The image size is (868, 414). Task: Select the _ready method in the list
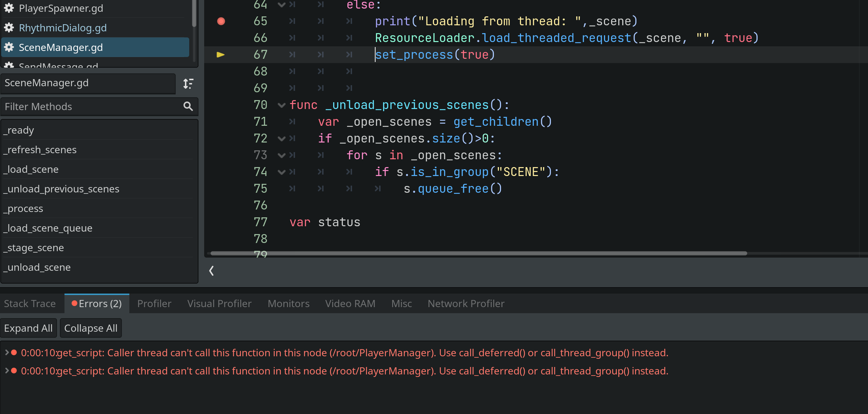click(x=19, y=130)
